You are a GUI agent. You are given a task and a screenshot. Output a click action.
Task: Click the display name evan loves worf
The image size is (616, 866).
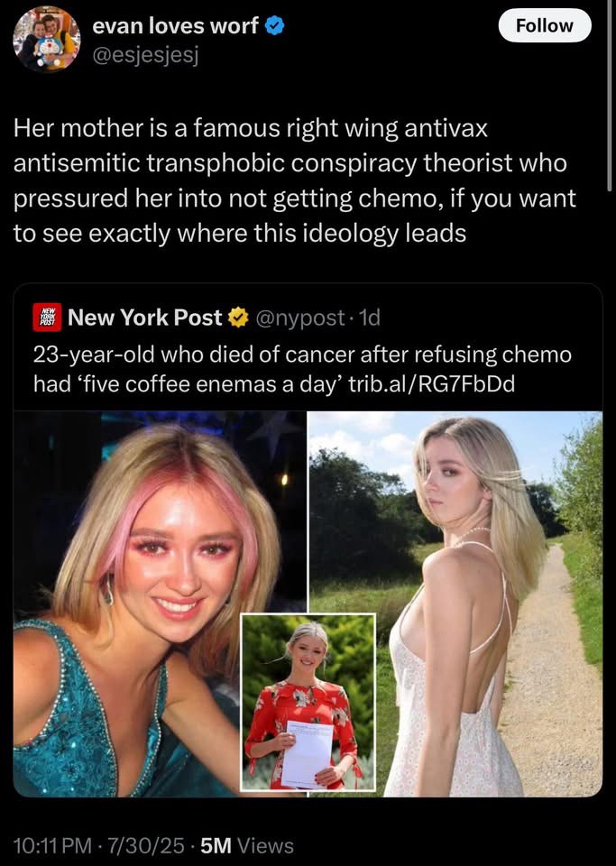(175, 25)
